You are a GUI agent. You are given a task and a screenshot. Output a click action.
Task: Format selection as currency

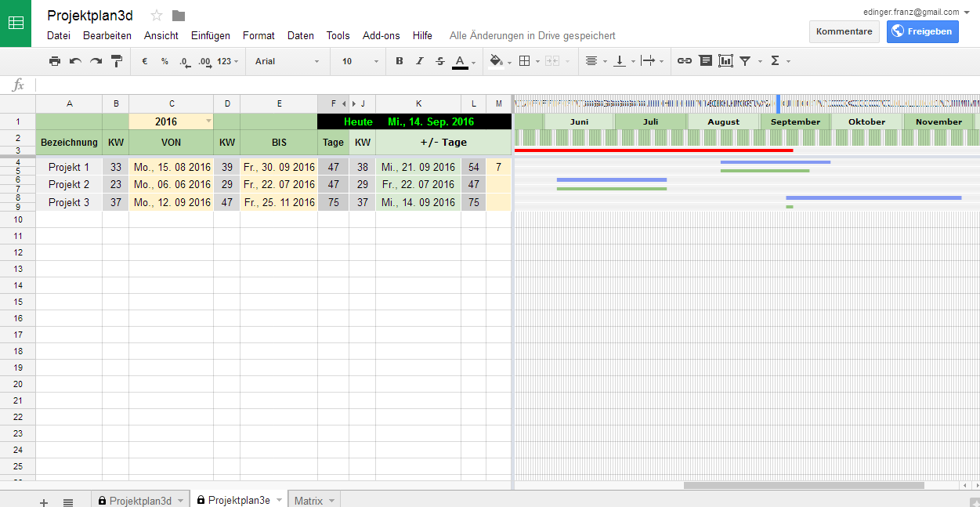coord(143,60)
